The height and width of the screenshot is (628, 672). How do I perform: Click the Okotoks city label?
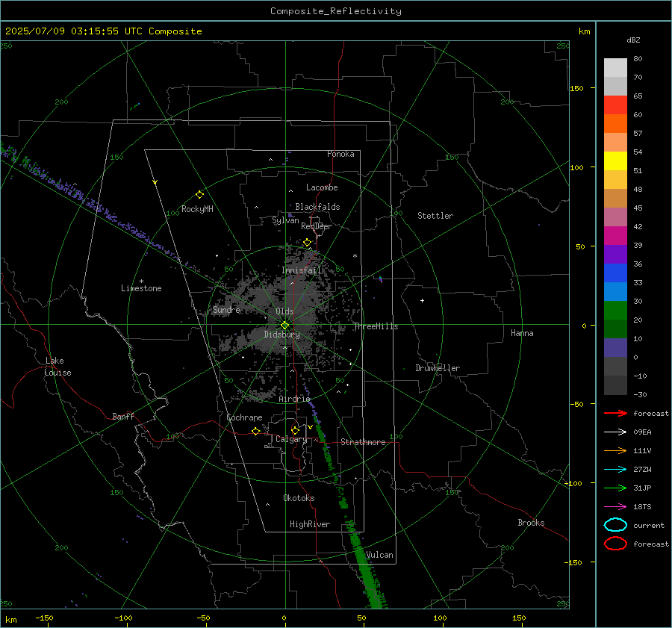(x=299, y=498)
